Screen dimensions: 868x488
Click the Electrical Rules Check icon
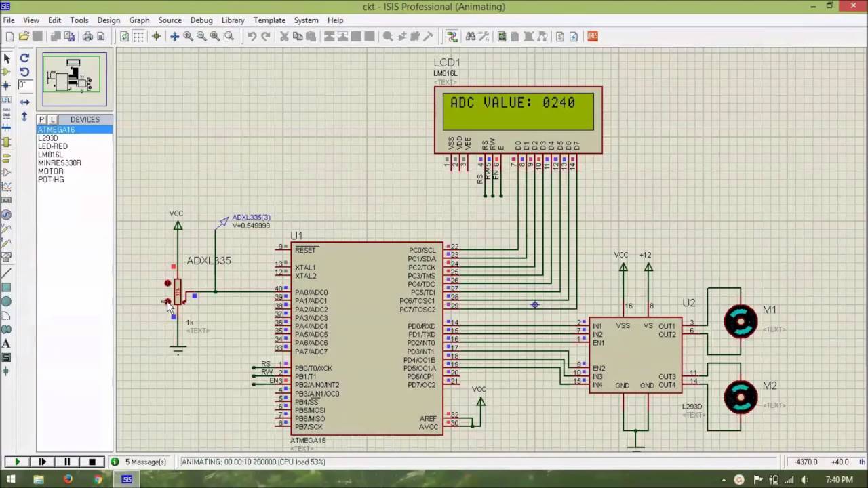(574, 37)
